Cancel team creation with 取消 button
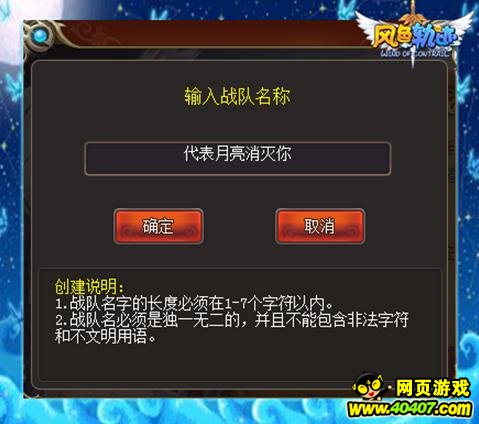479x424 pixels. (x=320, y=226)
